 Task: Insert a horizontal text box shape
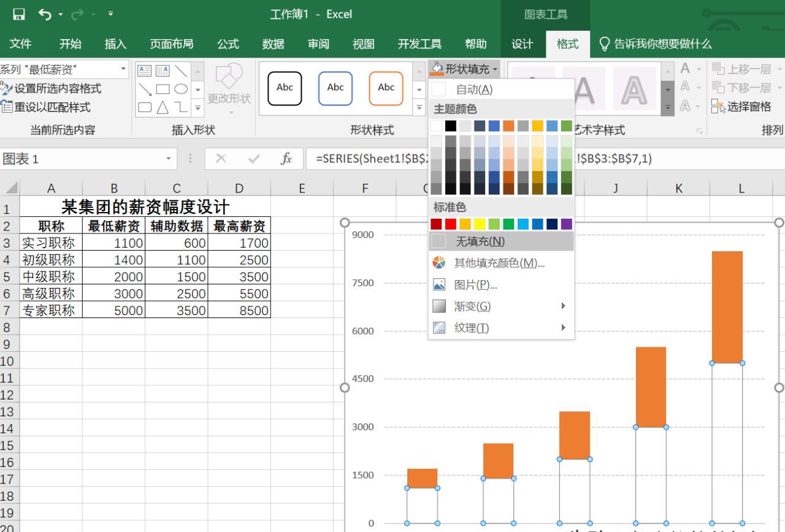[144, 70]
